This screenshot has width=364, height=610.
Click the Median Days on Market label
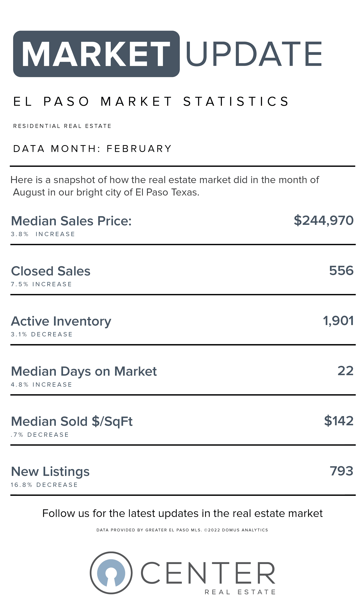coord(84,371)
